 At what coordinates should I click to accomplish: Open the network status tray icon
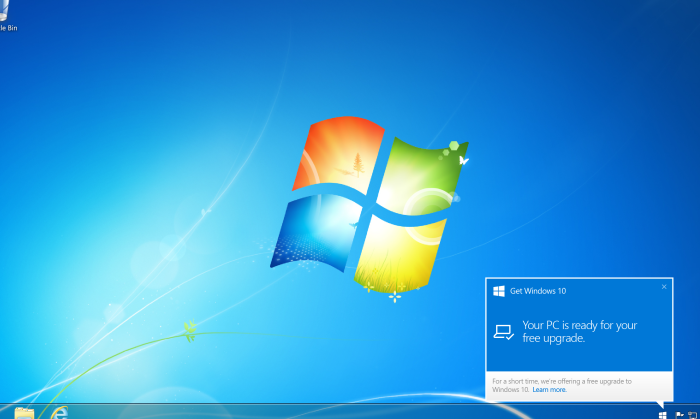pyautogui.click(x=692, y=415)
